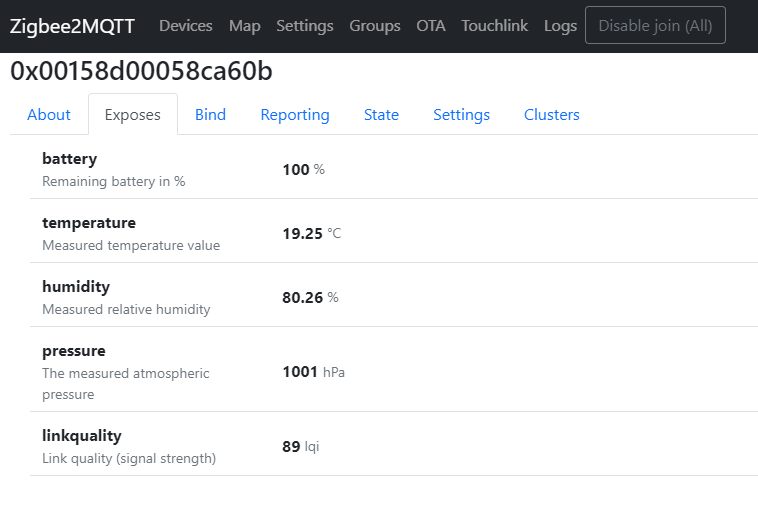Open the OTA updates page
Viewport: 758px width, 512px height.
431,26
